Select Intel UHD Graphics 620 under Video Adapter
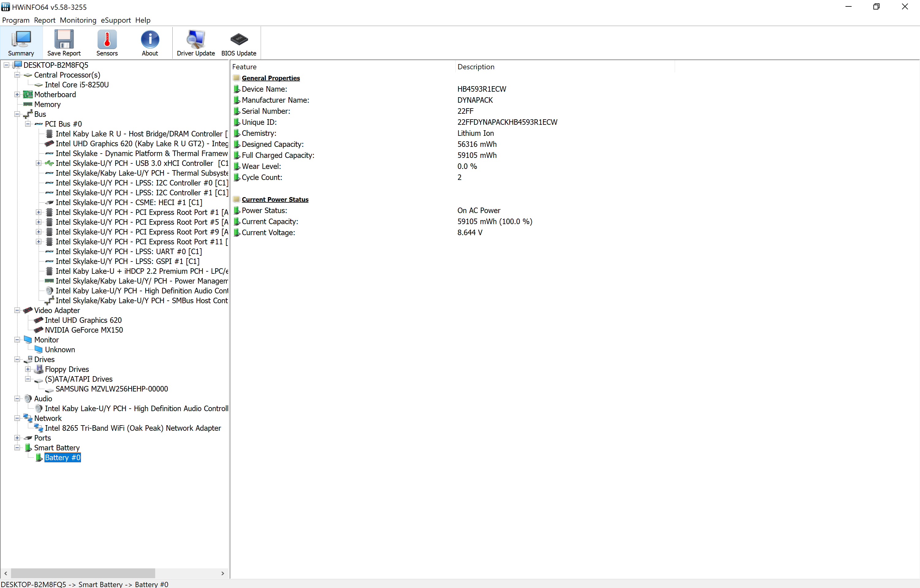 [x=83, y=320]
